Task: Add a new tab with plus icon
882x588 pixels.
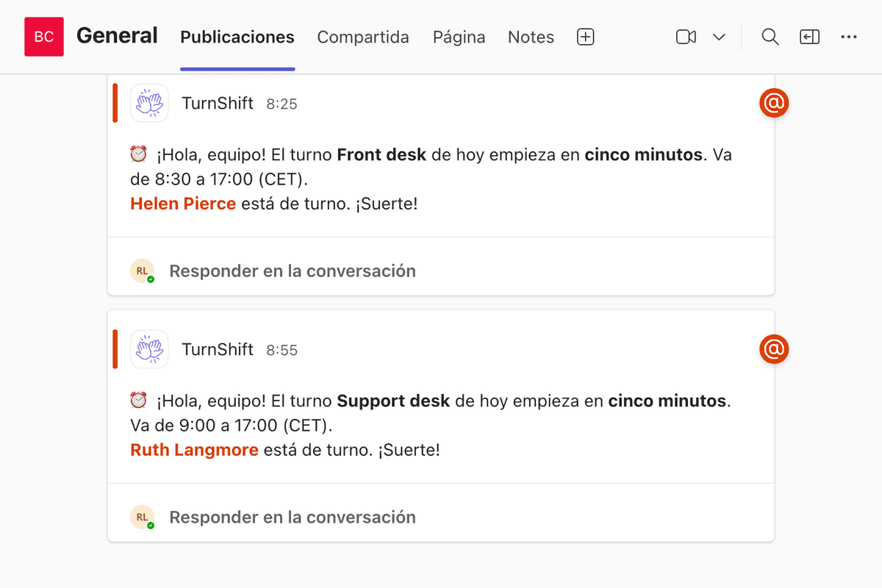Action: 585,37
